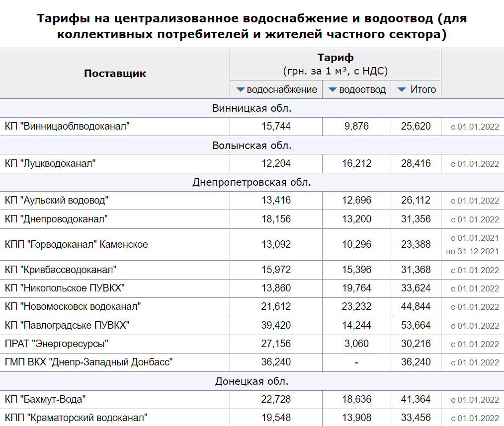
Task: Click КП "Кривбассводоканал" supplier name
Action: [61, 270]
